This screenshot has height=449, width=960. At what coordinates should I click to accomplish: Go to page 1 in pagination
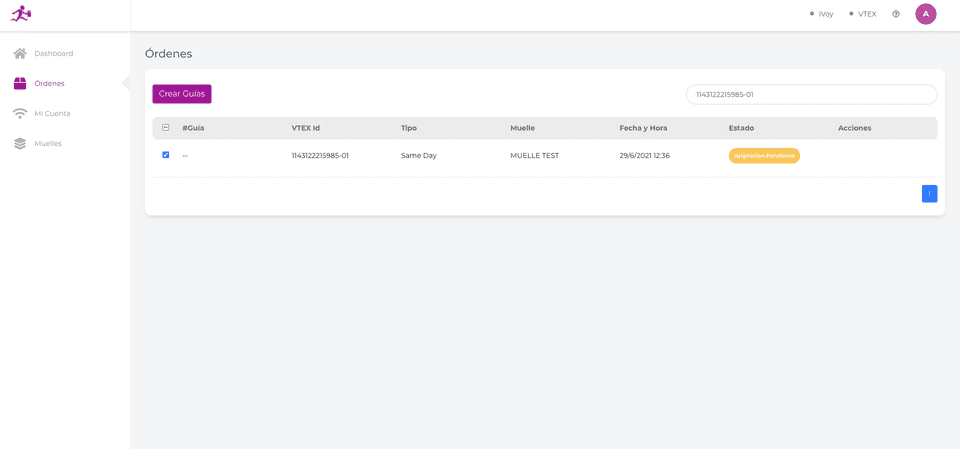click(x=929, y=194)
